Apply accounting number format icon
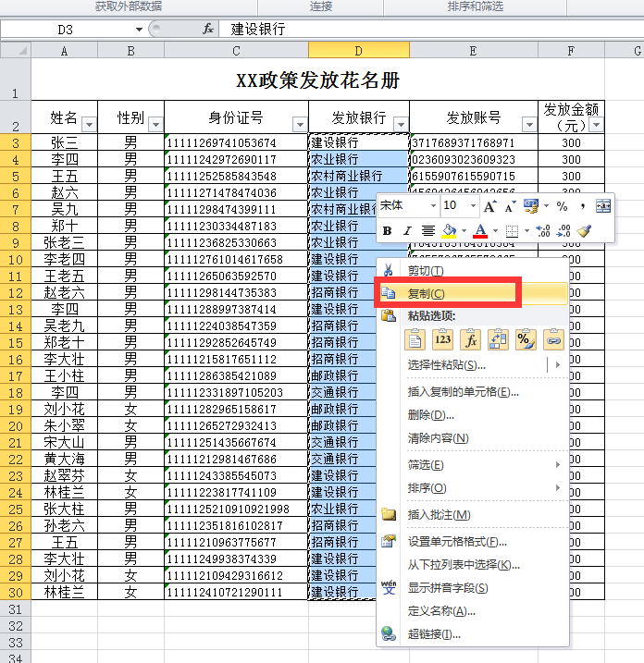This screenshot has height=663, width=644. pos(531,206)
